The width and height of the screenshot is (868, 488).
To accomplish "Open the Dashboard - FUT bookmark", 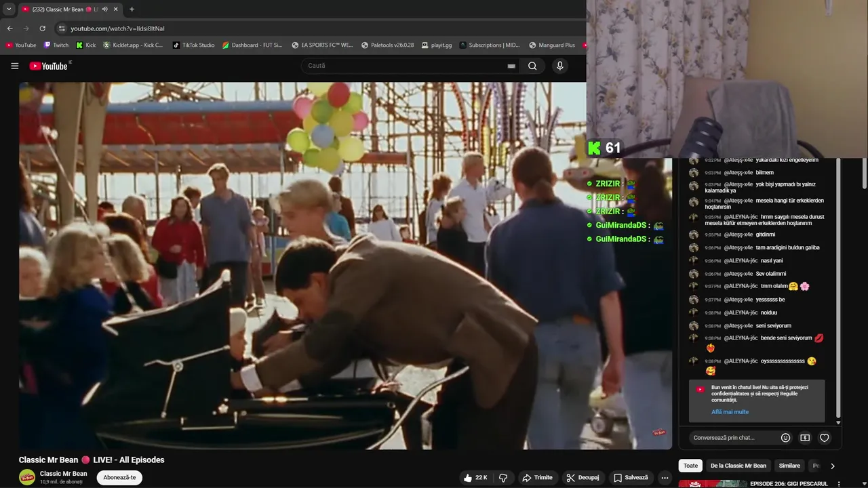I will pyautogui.click(x=252, y=45).
